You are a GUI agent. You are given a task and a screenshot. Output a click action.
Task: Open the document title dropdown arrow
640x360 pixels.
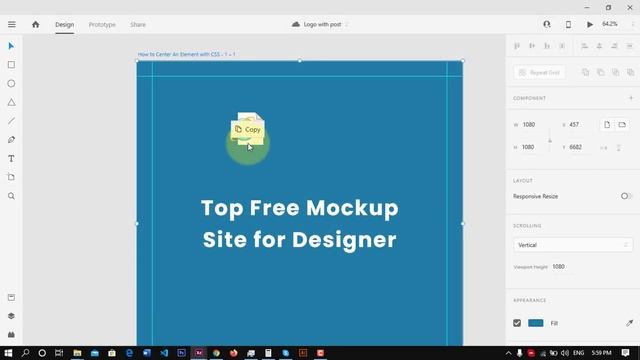(x=347, y=25)
